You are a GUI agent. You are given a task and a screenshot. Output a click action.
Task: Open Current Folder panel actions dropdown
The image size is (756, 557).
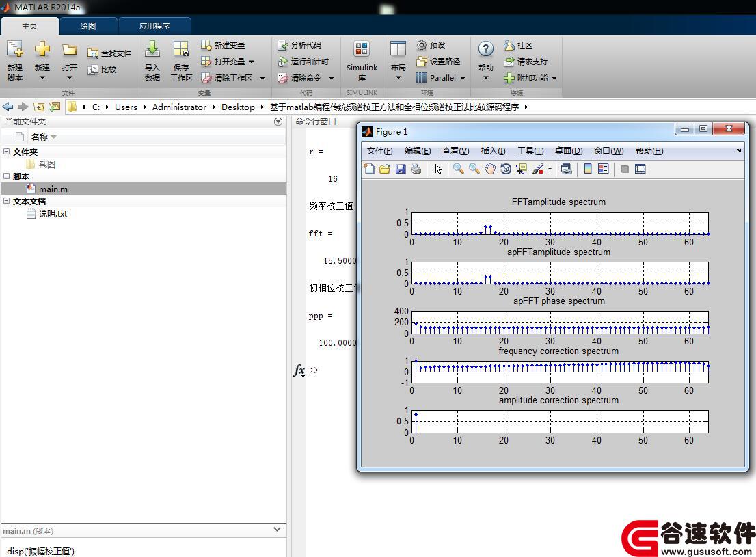pos(278,122)
